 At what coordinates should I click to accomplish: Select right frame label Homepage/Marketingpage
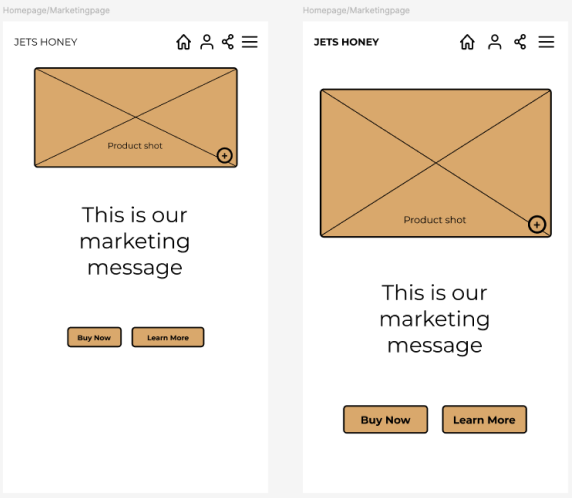[356, 10]
